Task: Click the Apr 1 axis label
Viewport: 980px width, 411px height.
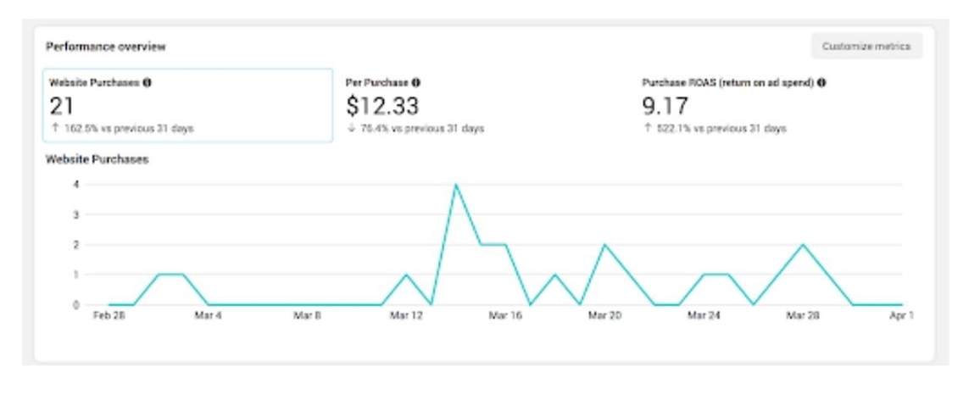Action: coord(902,316)
